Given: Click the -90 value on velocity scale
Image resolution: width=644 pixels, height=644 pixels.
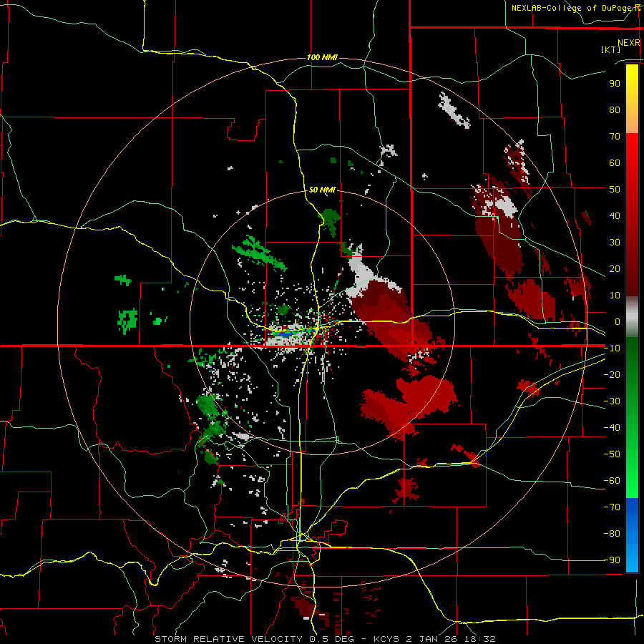Looking at the screenshot, I should (612, 560).
